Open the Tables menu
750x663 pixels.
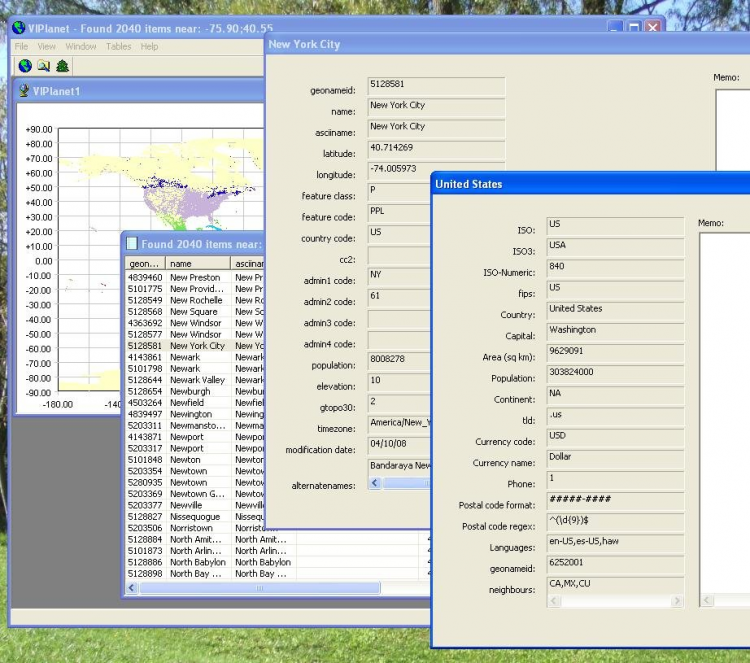[x=118, y=46]
